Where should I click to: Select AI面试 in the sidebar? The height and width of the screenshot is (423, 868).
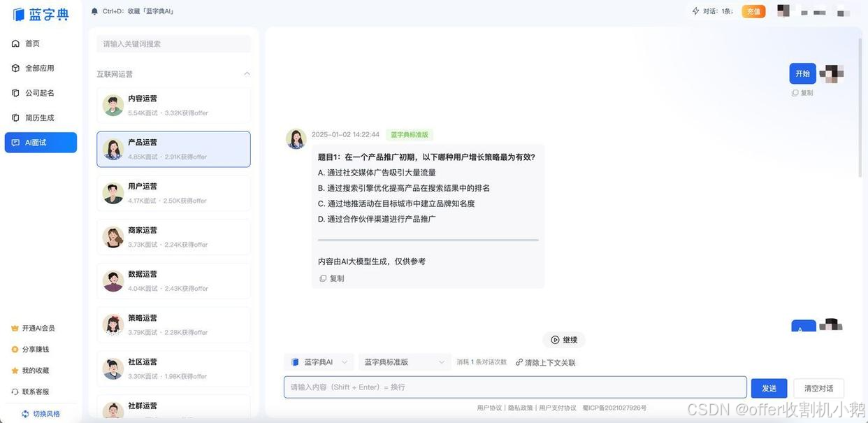click(41, 143)
